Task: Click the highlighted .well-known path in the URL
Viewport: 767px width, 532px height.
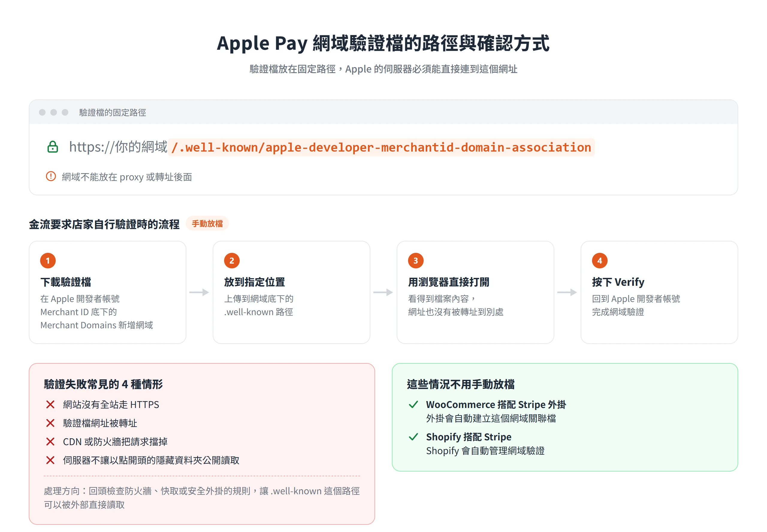Action: [381, 147]
